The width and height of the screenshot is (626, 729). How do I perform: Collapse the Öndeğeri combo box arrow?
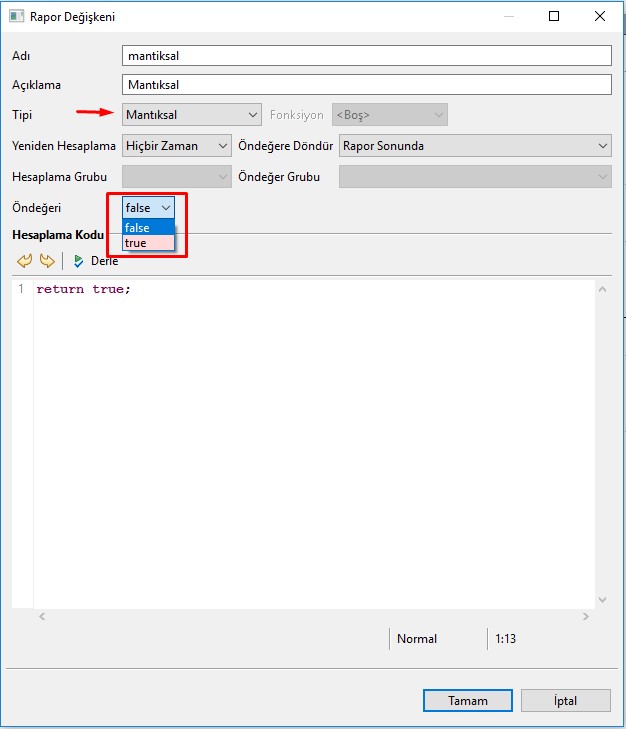(165, 207)
